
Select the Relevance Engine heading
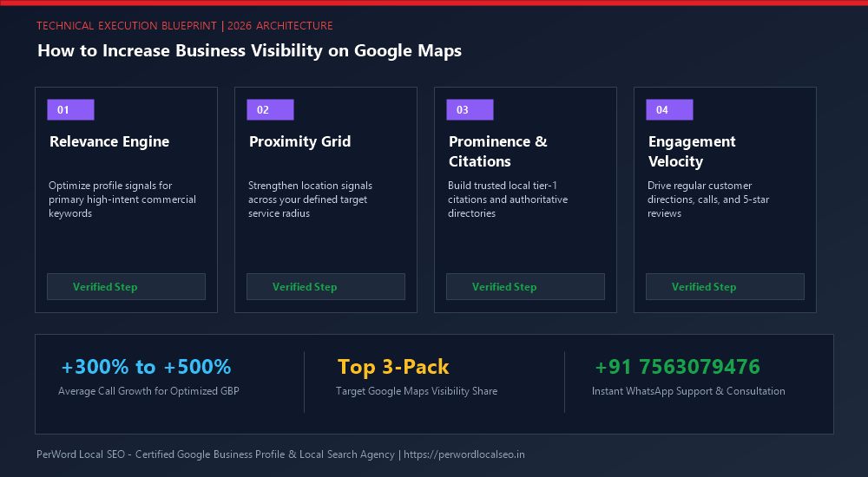pyautogui.click(x=109, y=141)
